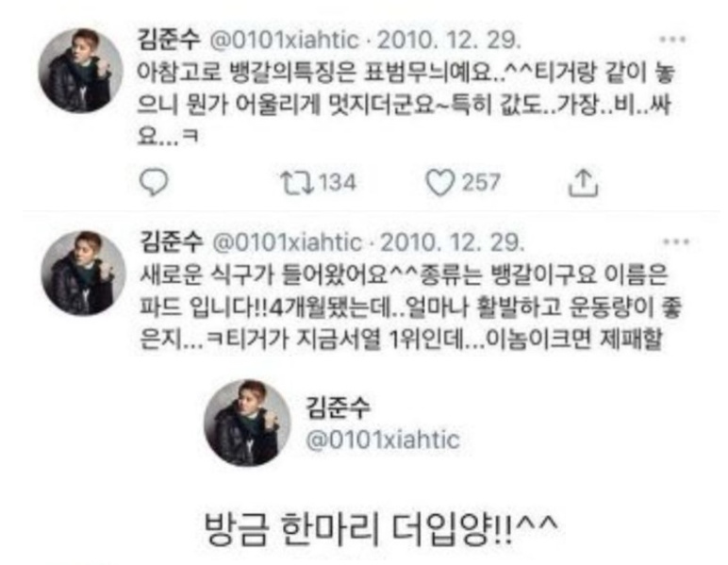Open the third profile picture near bottom
Viewport: 728px width, 565px height.
coord(246,423)
